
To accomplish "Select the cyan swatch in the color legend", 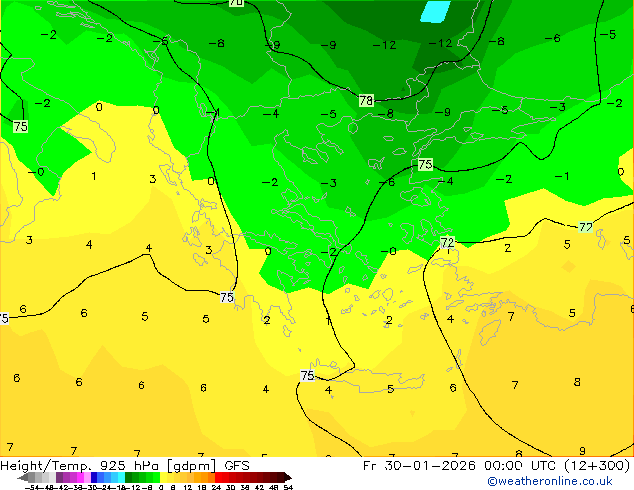I will pos(121,477).
